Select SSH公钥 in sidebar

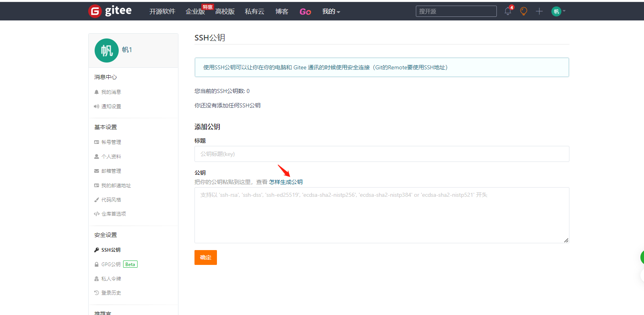tap(111, 250)
